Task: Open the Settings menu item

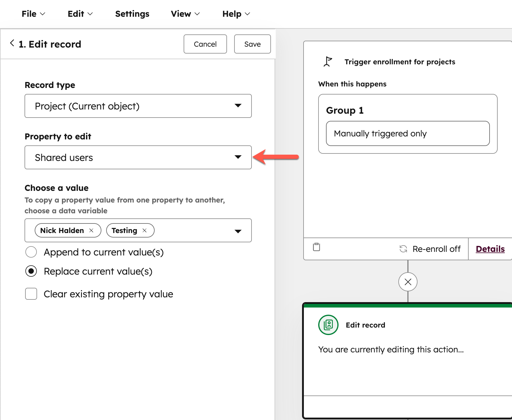Action: tap(132, 14)
